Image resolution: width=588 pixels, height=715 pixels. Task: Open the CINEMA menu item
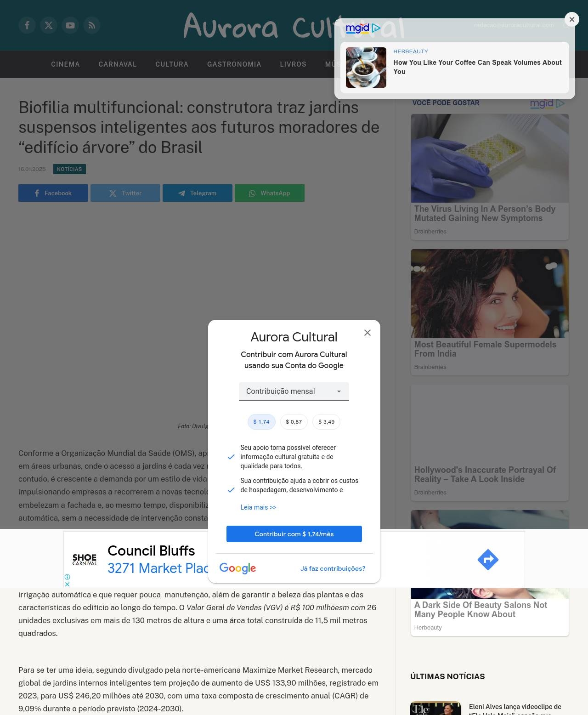(65, 64)
